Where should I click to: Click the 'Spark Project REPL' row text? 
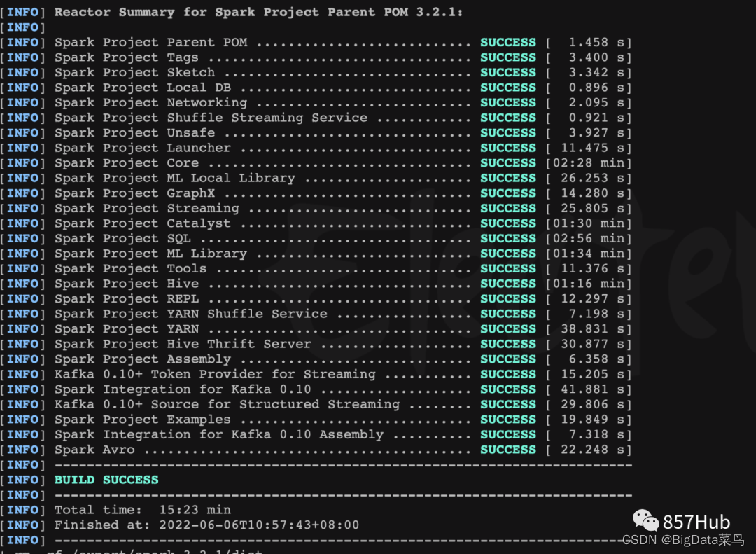[x=126, y=299]
